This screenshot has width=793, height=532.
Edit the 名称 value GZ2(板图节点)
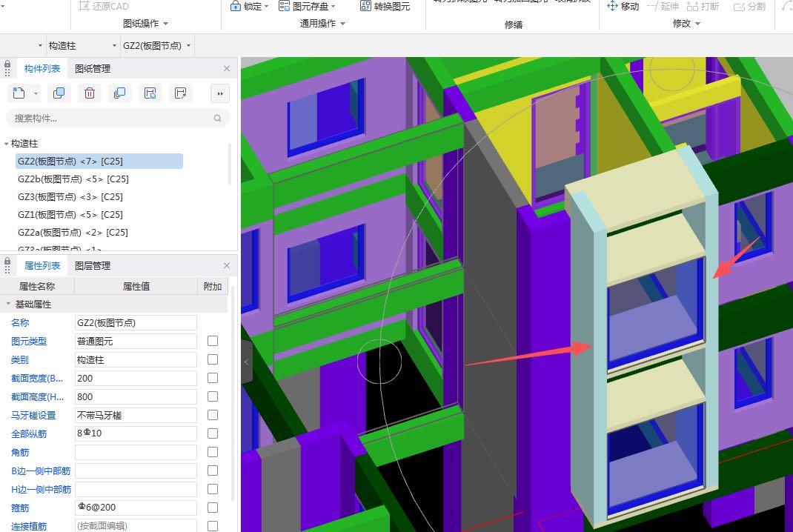136,322
